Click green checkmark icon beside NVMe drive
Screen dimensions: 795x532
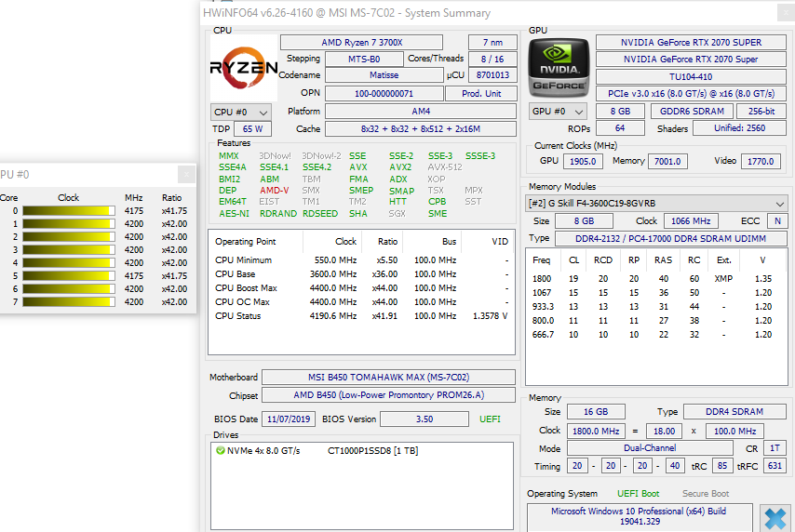(x=220, y=450)
